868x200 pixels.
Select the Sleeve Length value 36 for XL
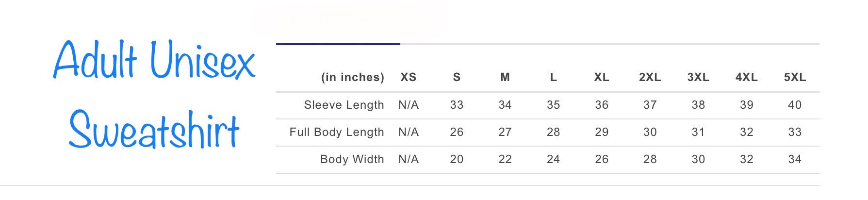tap(601, 105)
